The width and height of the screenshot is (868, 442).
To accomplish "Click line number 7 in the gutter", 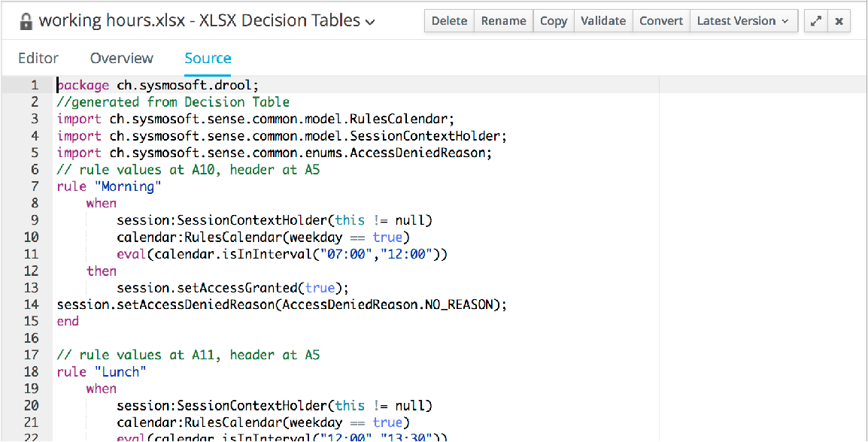I will [x=35, y=186].
